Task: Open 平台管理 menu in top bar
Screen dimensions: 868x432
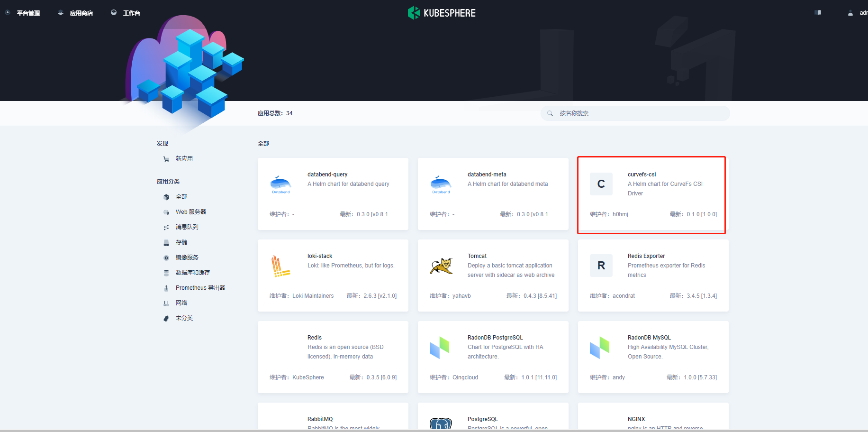Action: coord(28,13)
